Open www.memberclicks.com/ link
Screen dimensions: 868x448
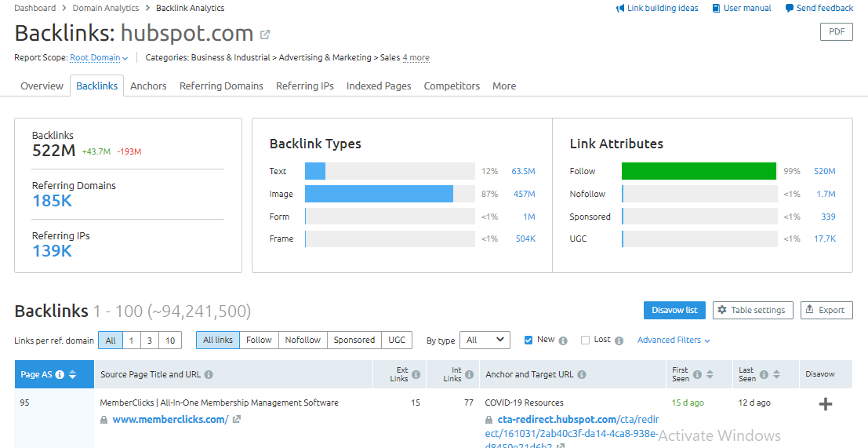pos(170,420)
